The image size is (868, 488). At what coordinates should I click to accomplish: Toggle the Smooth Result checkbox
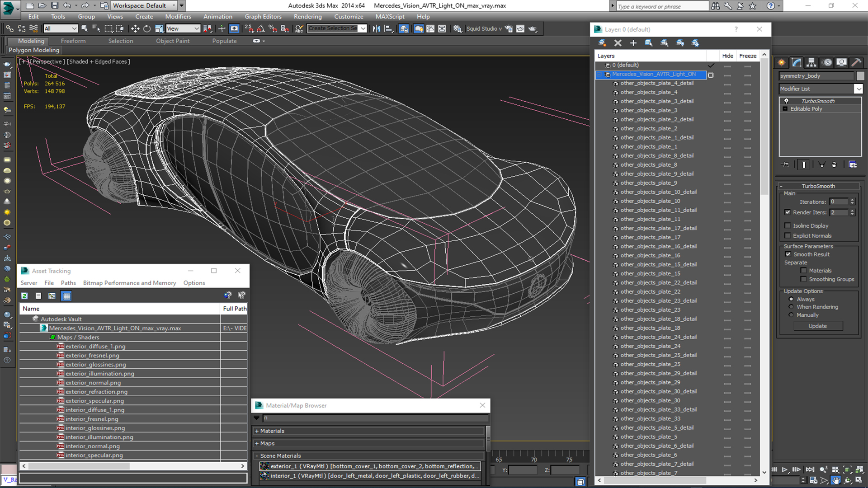coord(788,254)
